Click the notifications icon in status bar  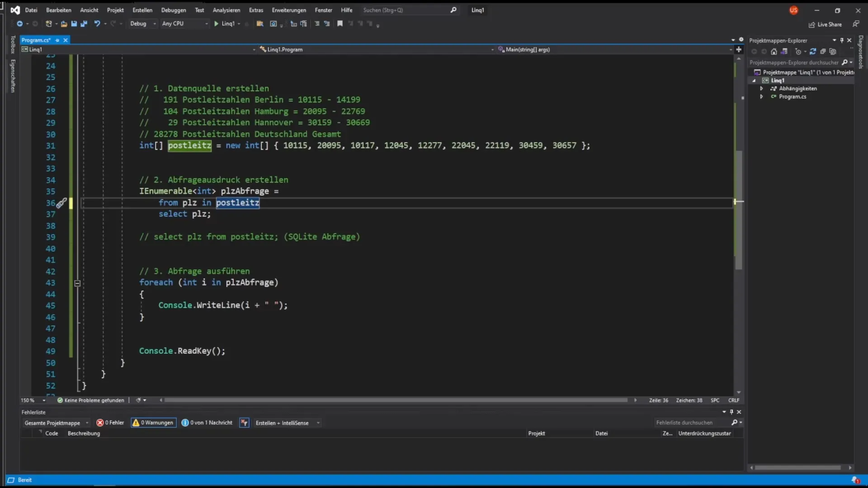point(855,480)
